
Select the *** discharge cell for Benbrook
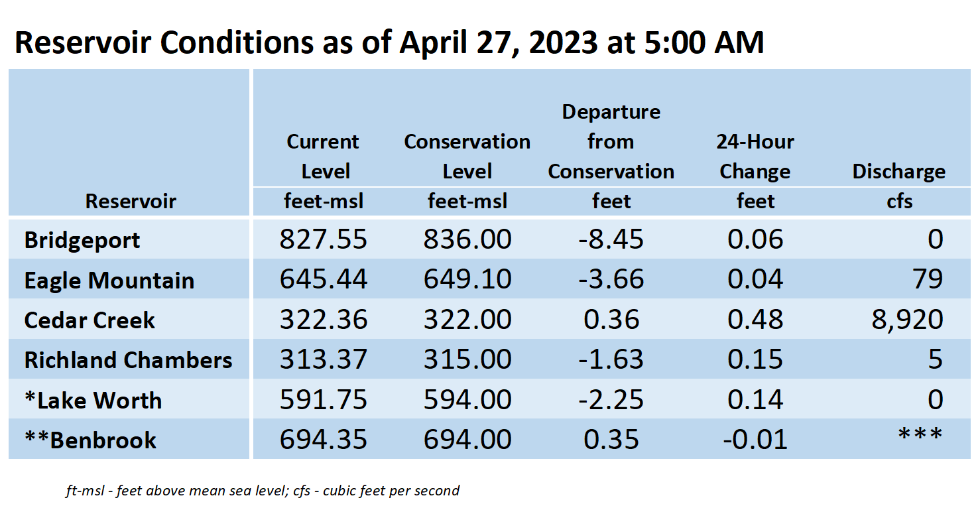(x=920, y=436)
